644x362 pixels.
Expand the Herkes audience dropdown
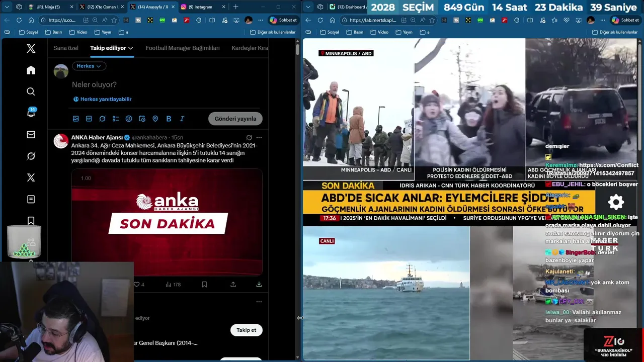[x=89, y=66]
